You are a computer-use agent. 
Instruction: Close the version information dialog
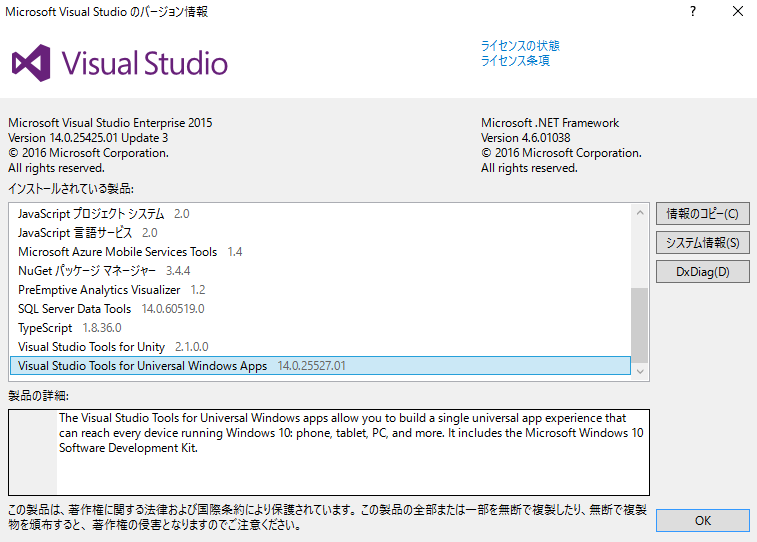(x=738, y=11)
